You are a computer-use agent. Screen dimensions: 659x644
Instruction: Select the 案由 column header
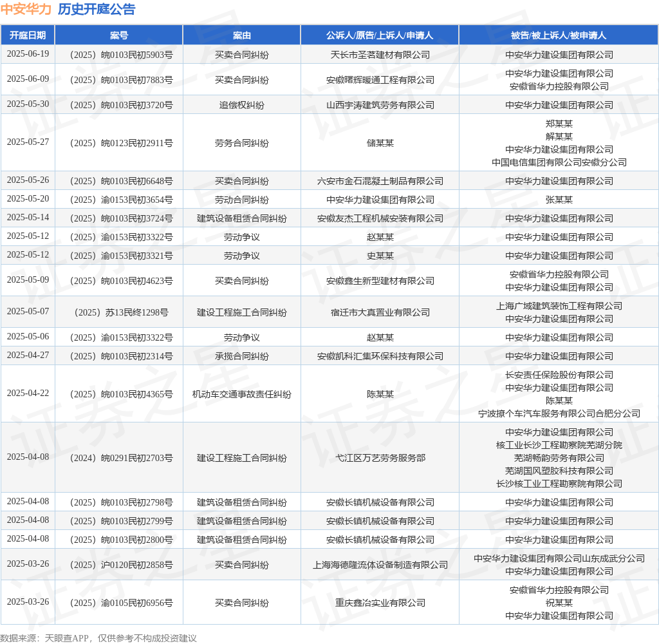click(x=242, y=35)
